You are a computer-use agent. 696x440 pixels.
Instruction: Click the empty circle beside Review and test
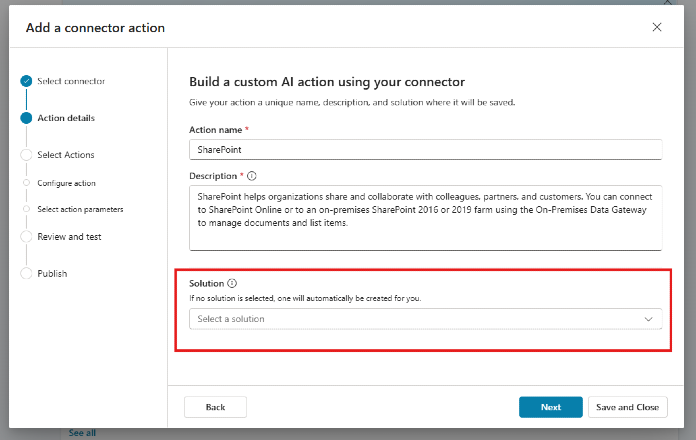coord(26,237)
